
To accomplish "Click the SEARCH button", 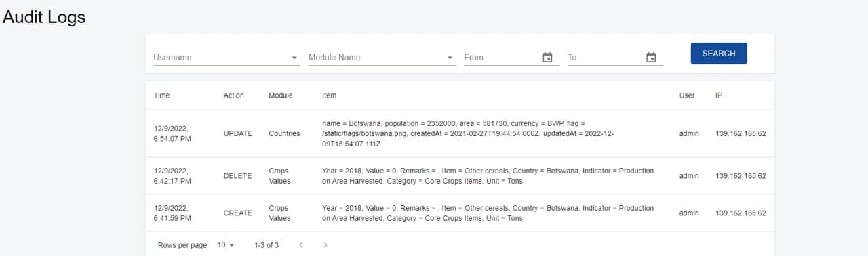I will pos(719,54).
